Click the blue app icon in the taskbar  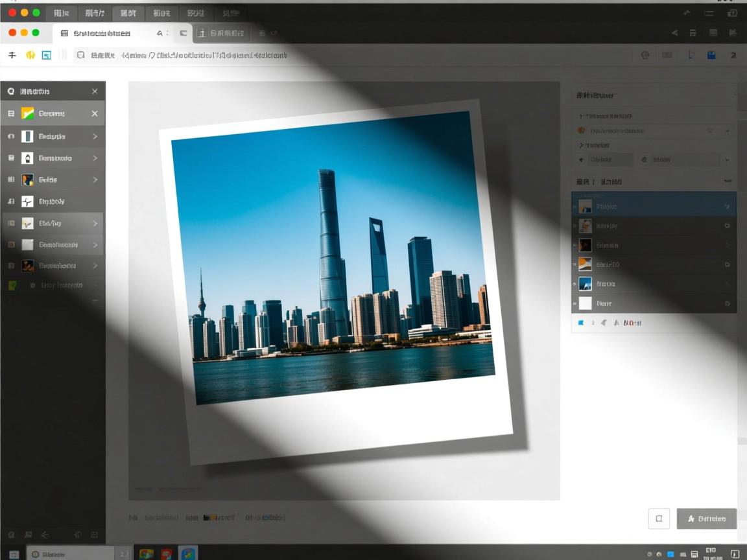(188, 554)
